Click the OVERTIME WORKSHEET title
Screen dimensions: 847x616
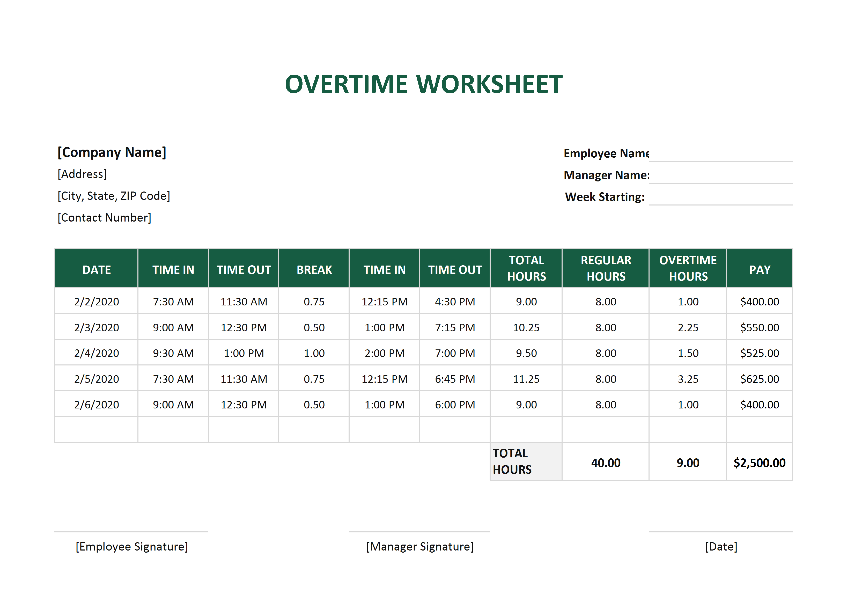(423, 84)
